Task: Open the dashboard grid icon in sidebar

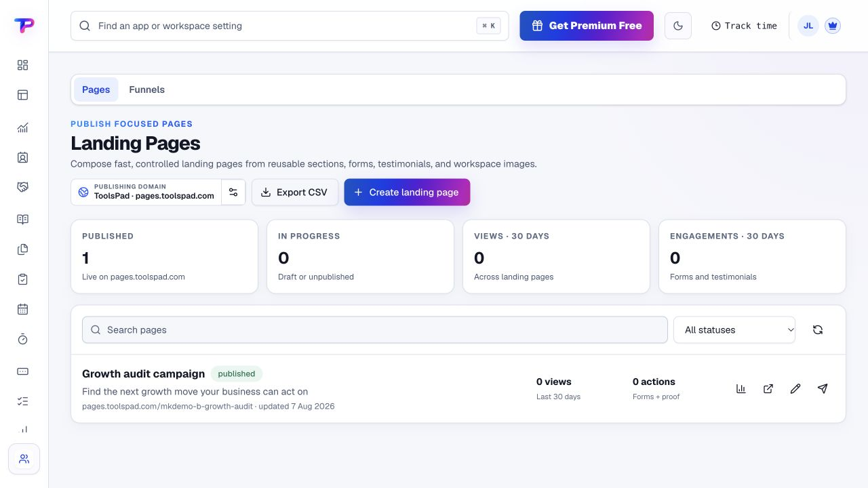Action: pyautogui.click(x=22, y=65)
